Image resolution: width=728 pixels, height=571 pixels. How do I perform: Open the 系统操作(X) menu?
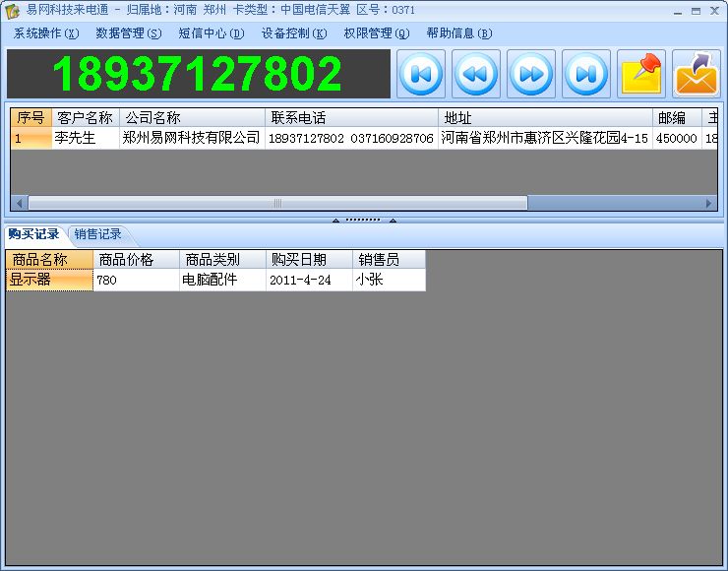pos(46,33)
